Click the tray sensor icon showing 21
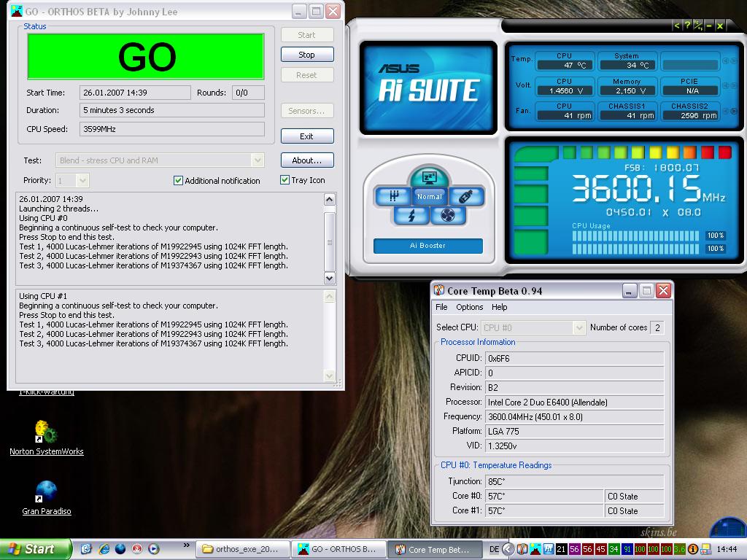Image resolution: width=747 pixels, height=560 pixels. pos(561,549)
